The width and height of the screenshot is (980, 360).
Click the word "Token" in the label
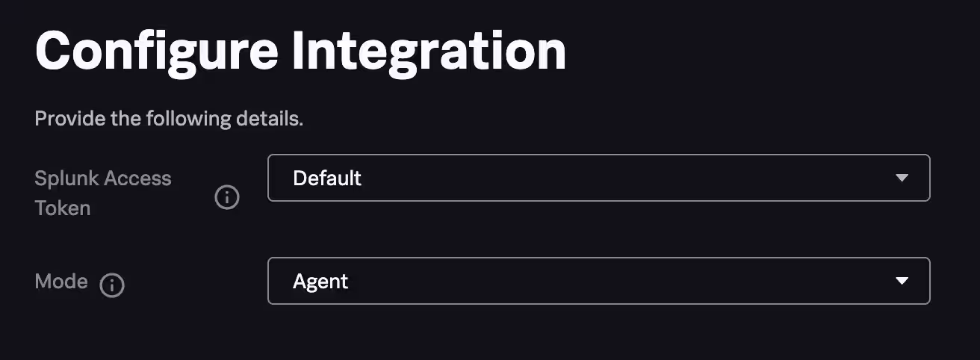point(63,208)
